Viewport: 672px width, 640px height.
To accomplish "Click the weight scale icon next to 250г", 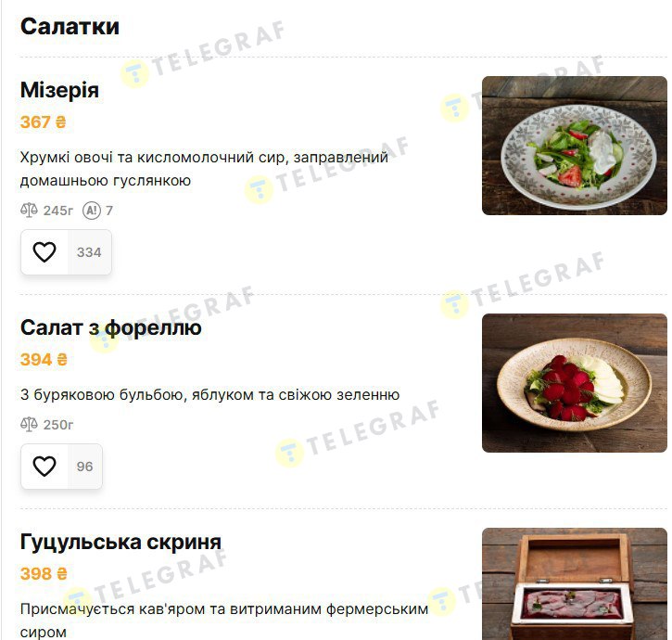I will point(29,424).
